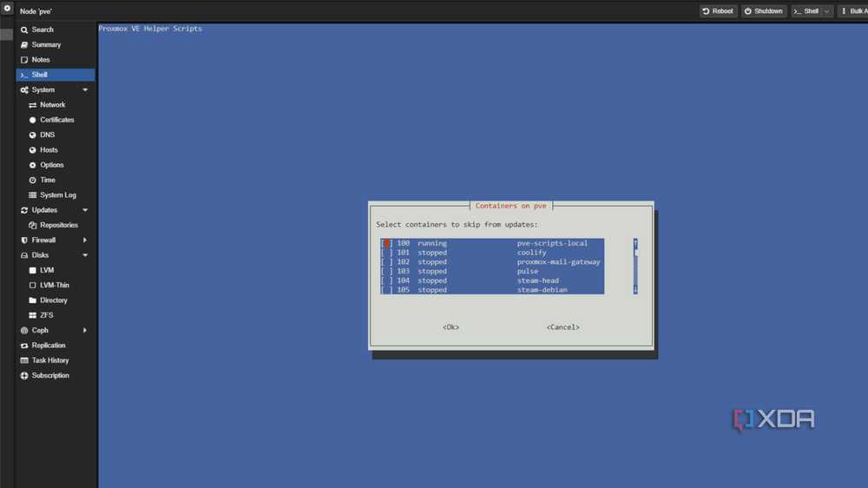Click the System gears icon
The image size is (868, 488).
point(24,89)
